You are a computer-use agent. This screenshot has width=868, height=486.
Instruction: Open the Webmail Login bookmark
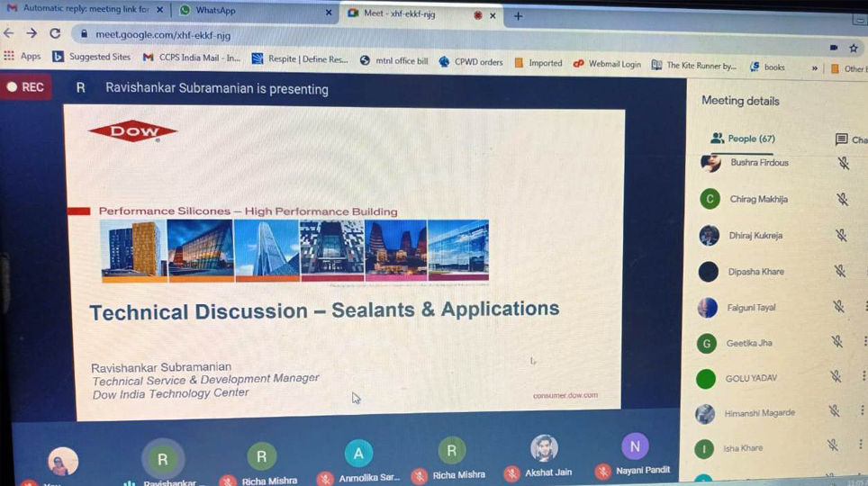tap(607, 64)
